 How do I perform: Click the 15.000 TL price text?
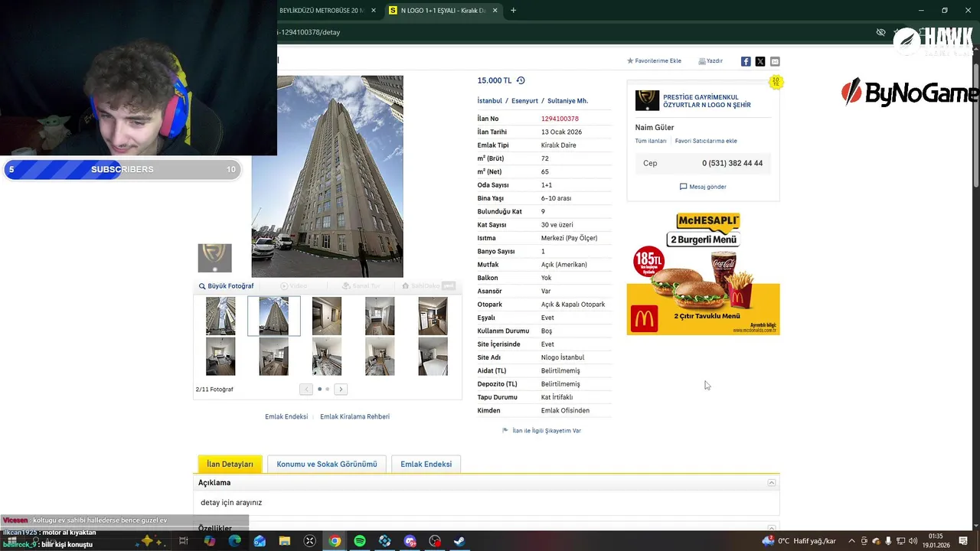click(x=495, y=80)
